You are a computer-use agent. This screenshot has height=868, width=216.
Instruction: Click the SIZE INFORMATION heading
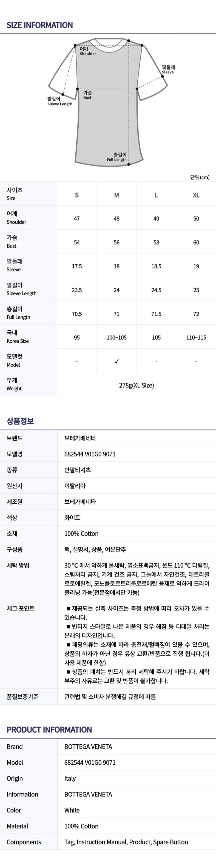[x=40, y=25]
